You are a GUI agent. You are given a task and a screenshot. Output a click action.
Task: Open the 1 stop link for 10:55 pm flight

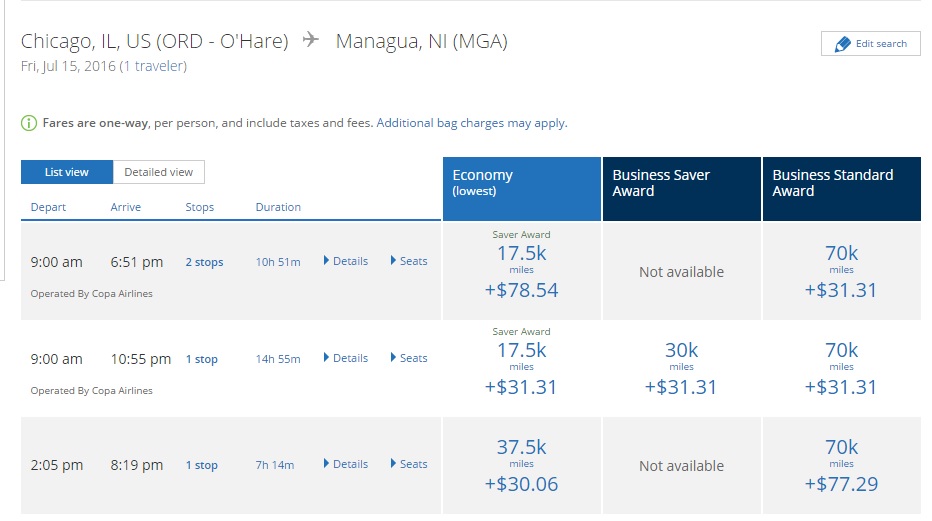point(201,359)
